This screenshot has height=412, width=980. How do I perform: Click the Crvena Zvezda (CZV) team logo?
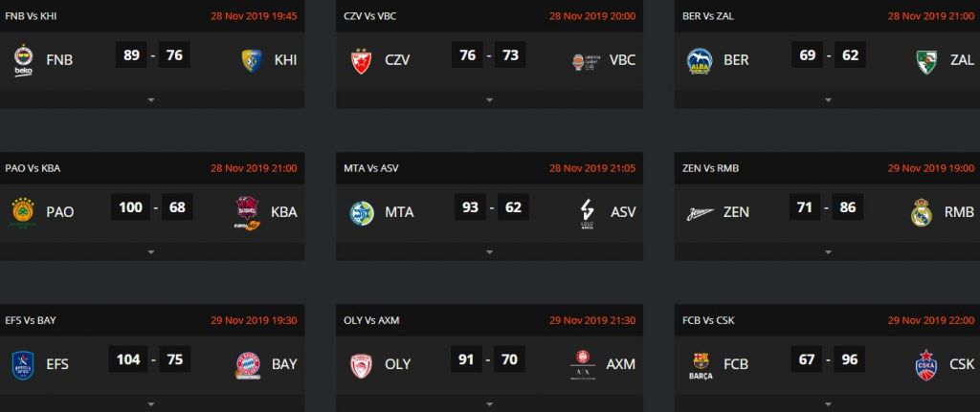click(x=362, y=60)
